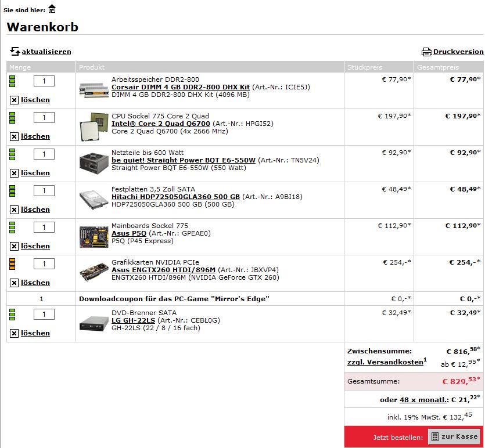Click green availability indicator for Hitachi drive
This screenshot has height=448, width=485.
pyautogui.click(x=12, y=191)
